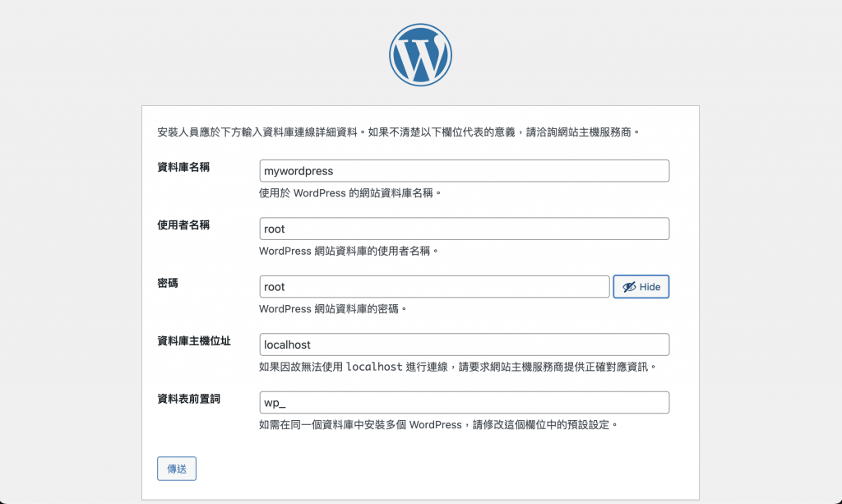Click into the 密碼 password field
Image resolution: width=842 pixels, height=504 pixels.
click(x=434, y=287)
